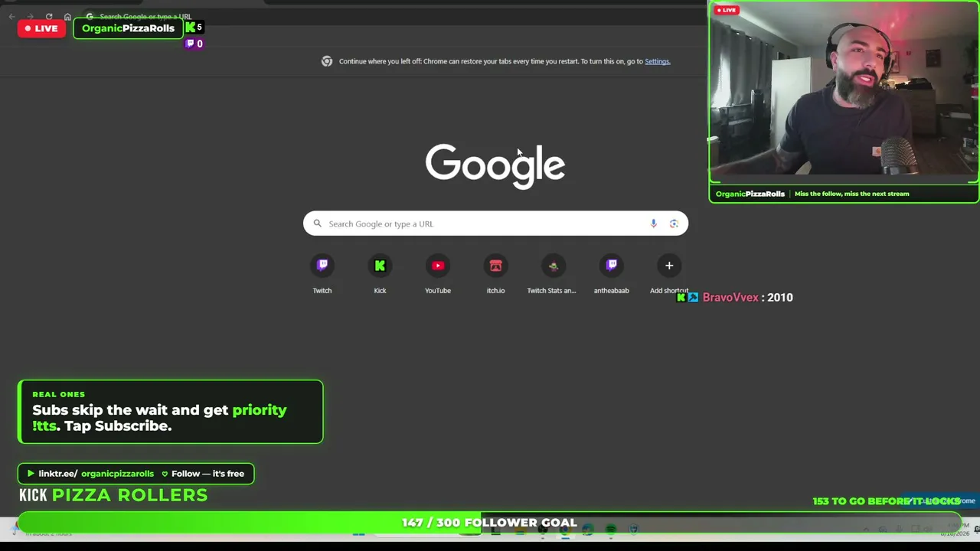Screen dimensions: 980x551
Task: Focus the Search Google or type a URL box
Action: 495,223
